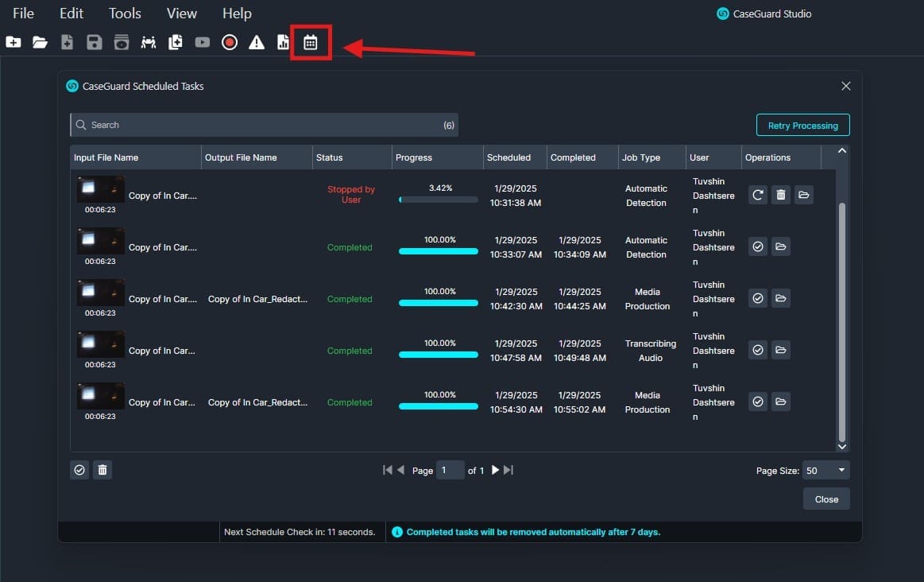Open the Tools menu
Screen dimensions: 924x582
(125, 14)
